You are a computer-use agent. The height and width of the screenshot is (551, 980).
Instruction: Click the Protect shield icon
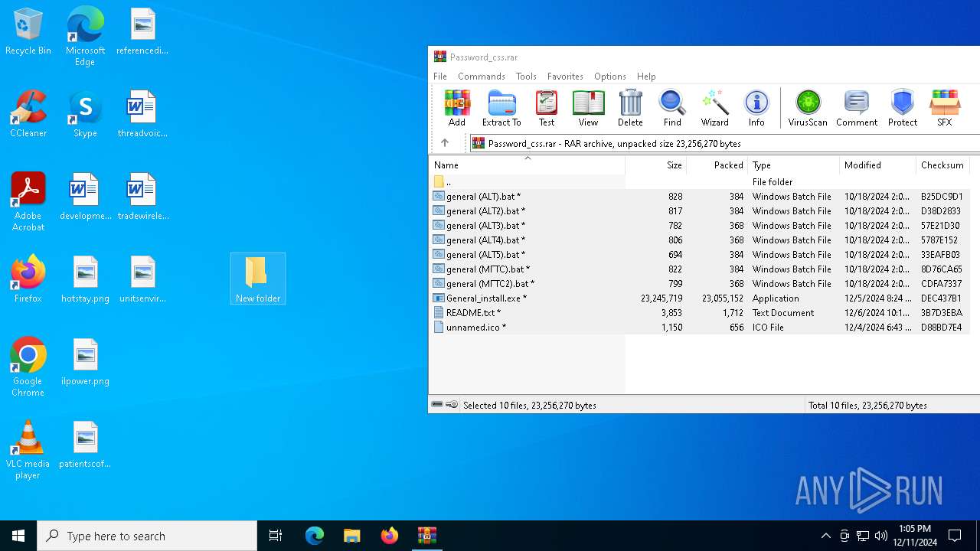[x=903, y=108]
